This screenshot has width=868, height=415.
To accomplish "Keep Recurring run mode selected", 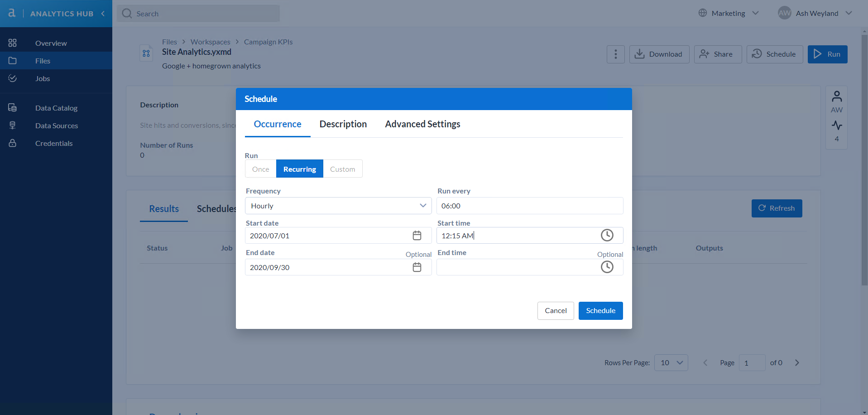I will (x=299, y=169).
